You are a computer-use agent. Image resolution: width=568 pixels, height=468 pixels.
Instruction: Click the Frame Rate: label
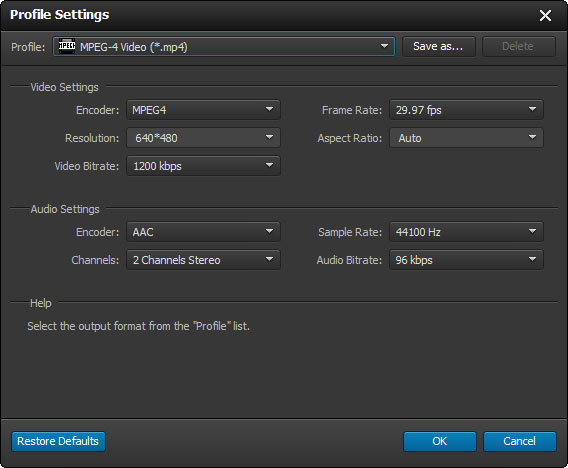coord(352,110)
